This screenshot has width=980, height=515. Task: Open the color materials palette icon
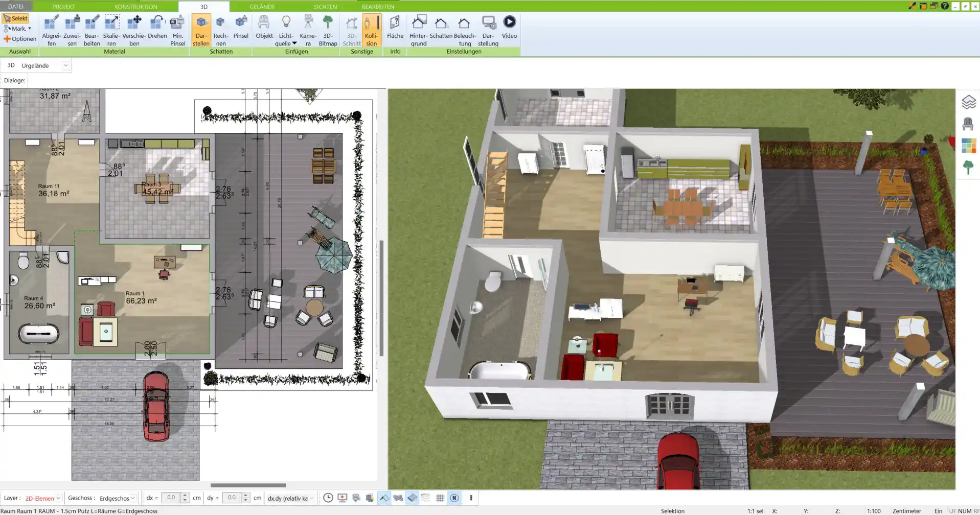click(968, 146)
